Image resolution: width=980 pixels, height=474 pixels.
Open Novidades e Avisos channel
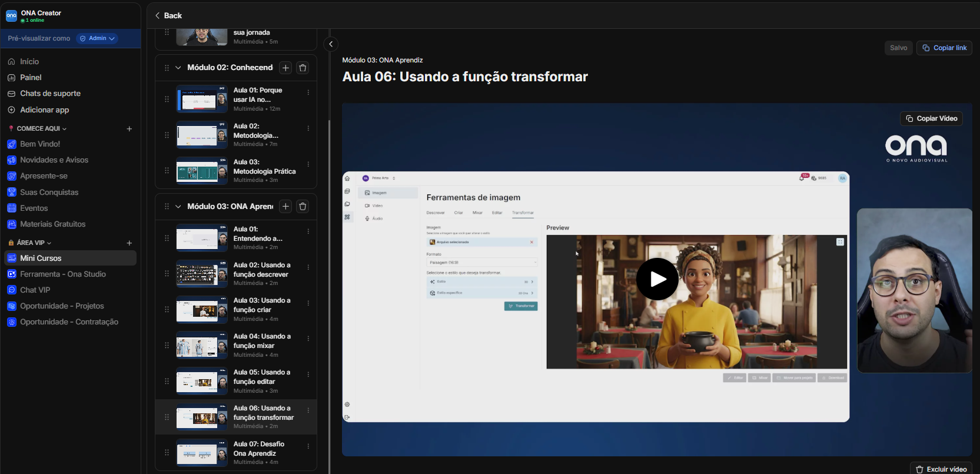click(x=54, y=160)
